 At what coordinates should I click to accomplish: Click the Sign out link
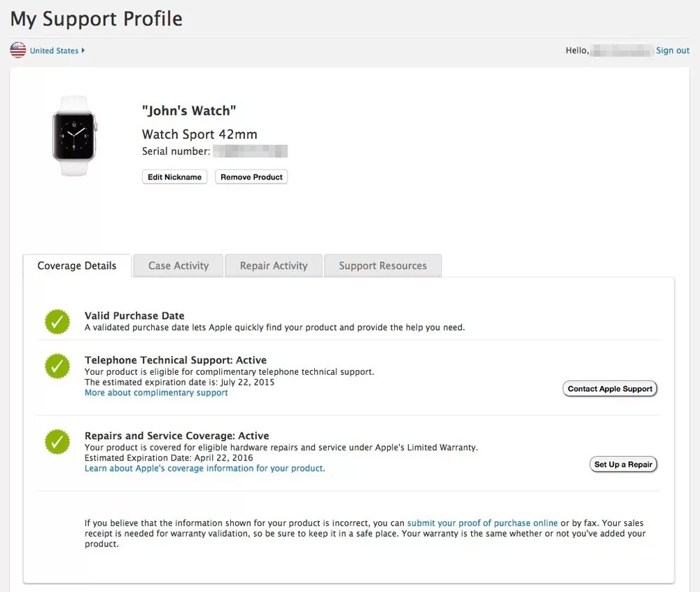tap(672, 50)
